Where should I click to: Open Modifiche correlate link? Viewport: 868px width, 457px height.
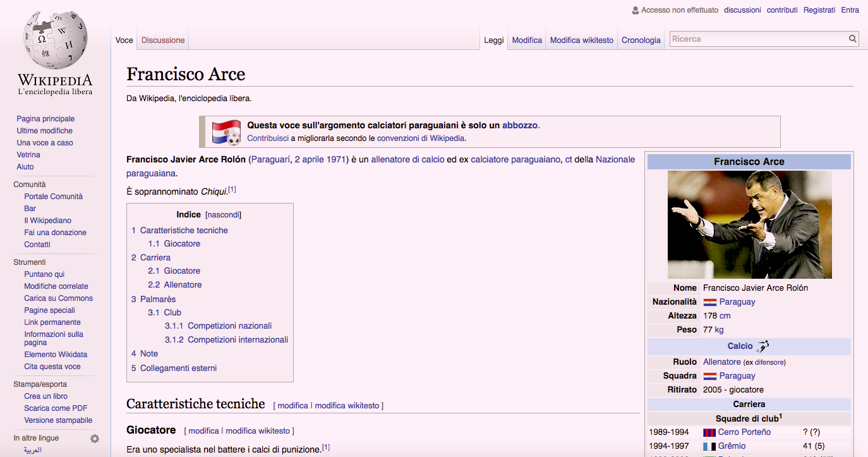[x=56, y=286]
